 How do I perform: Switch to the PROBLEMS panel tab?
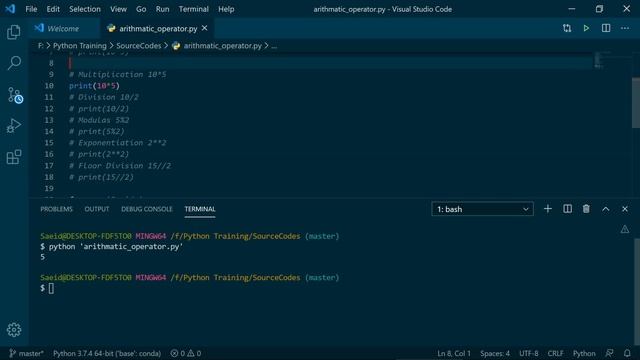pos(56,209)
